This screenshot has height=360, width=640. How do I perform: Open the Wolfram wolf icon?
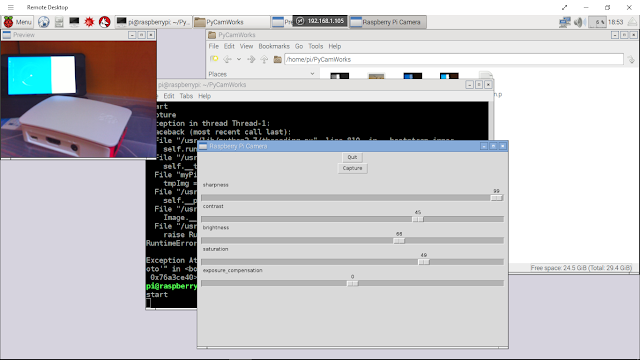(x=104, y=22)
